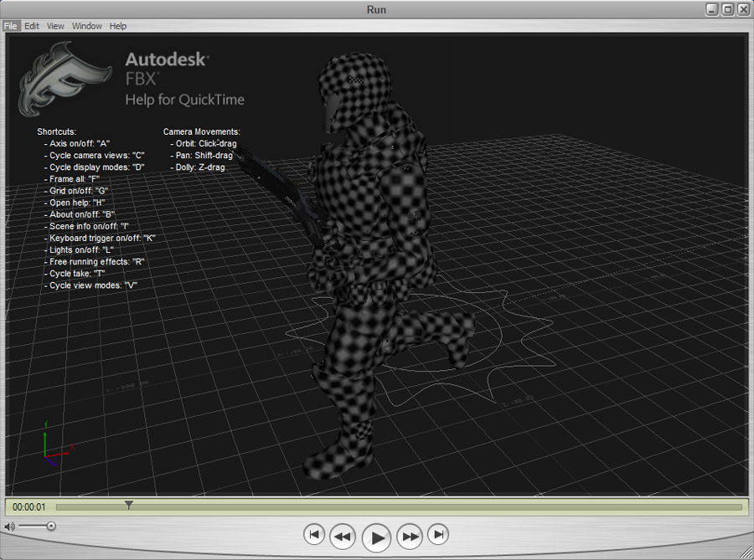Viewport: 754px width, 560px height.
Task: Minimize the Run window
Action: [x=712, y=9]
